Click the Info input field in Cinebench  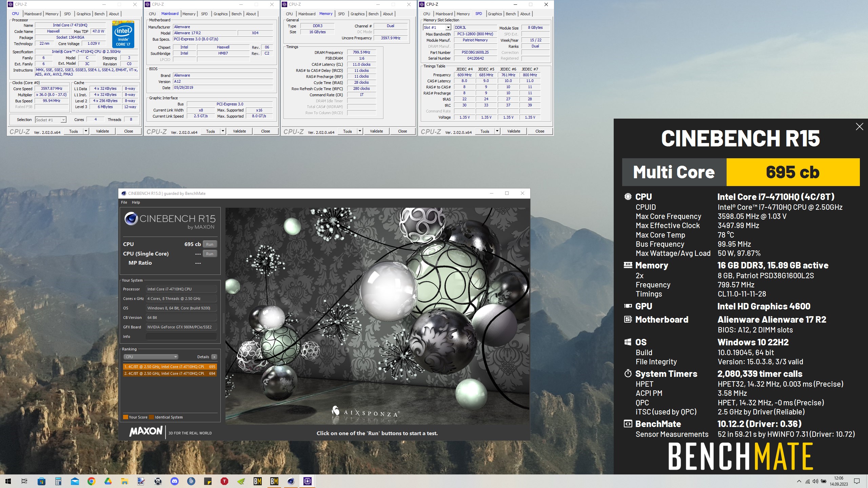pos(181,337)
